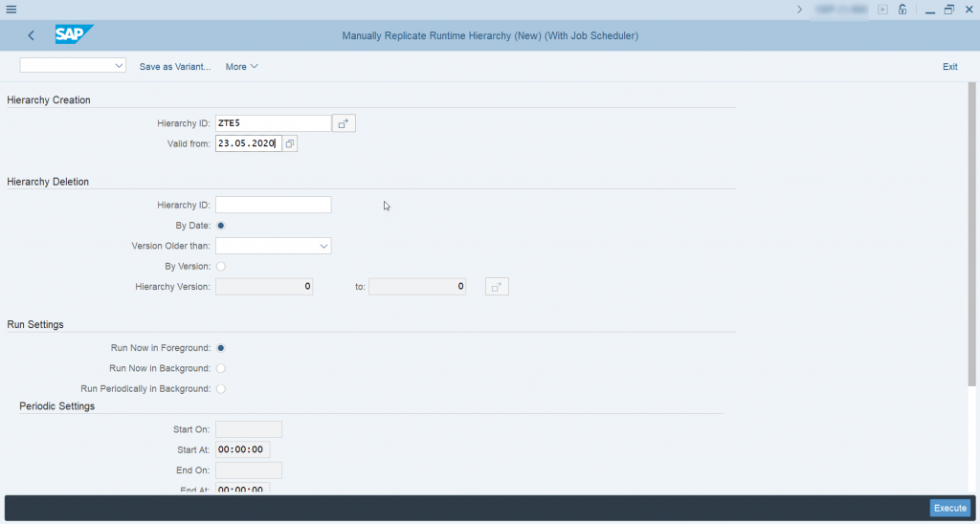The height and width of the screenshot is (524, 980).
Task: Select Run Now in Foreground option
Action: (x=221, y=348)
